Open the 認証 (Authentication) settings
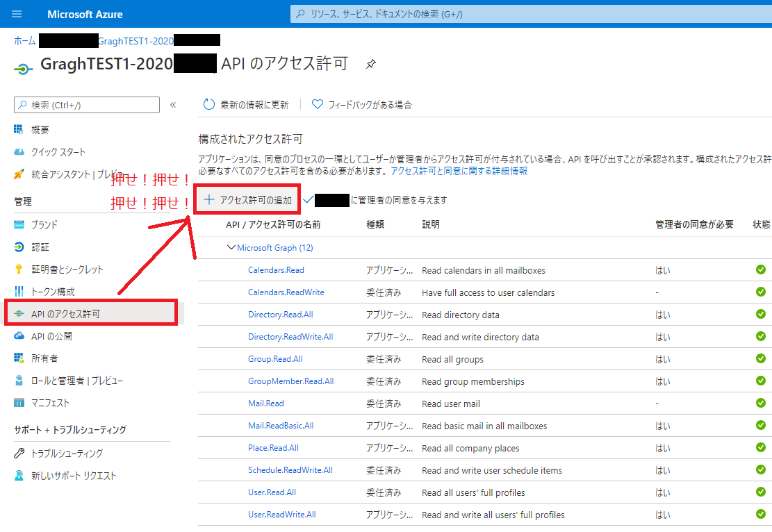The width and height of the screenshot is (772, 532). 38,246
